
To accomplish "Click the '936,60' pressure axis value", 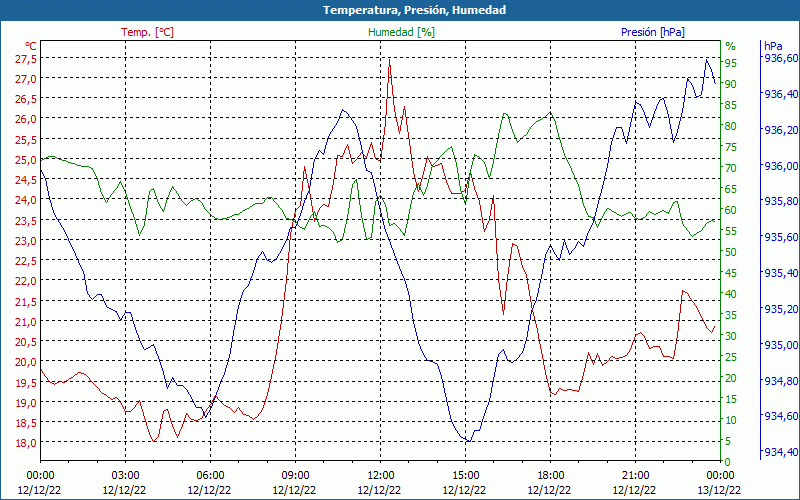I will coord(780,58).
